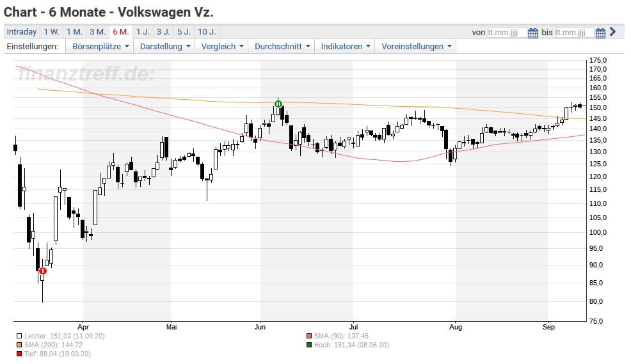Open the 'bis' date calendar picker icon
Image resolution: width=631 pixels, height=364 pixels.
pos(600,33)
